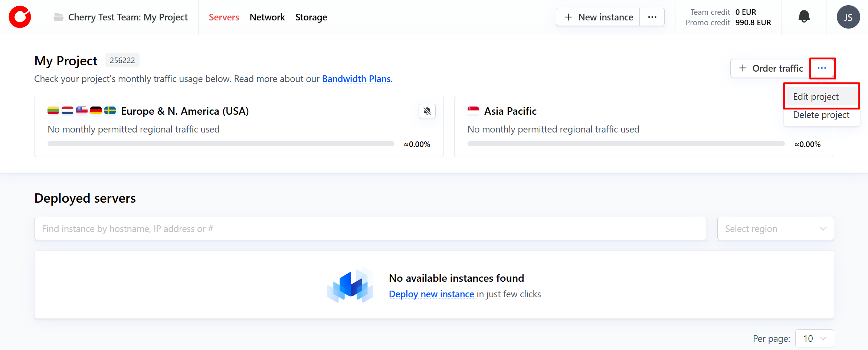868x350 pixels.
Task: Open three-dot menu next to New instance
Action: (652, 17)
